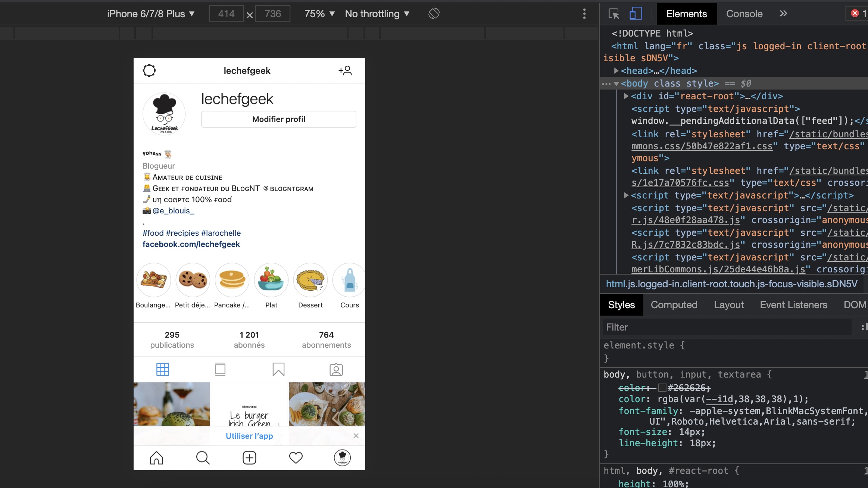The image size is (868, 488).
Task: Click the discover people icon
Action: 345,71
